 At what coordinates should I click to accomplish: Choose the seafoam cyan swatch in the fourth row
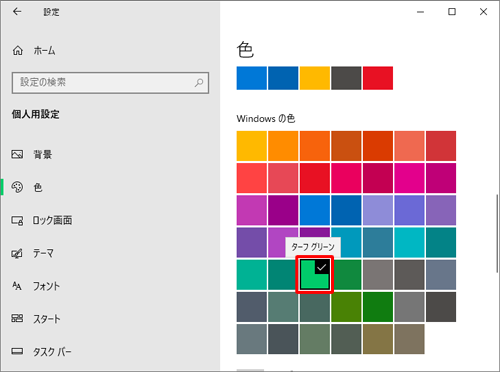(x=409, y=242)
